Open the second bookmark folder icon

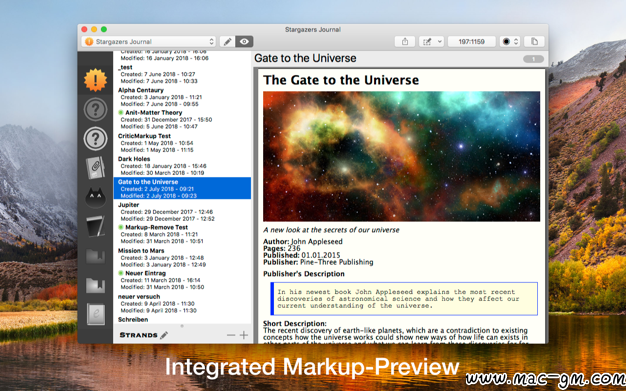pos(95,285)
